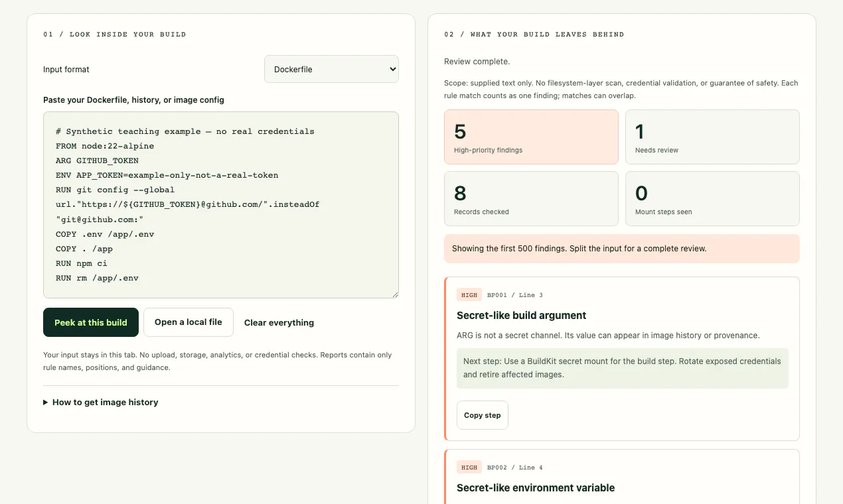The height and width of the screenshot is (504, 843).
Task: Click the 'BP002 / Line 4' label
Action: pyautogui.click(x=515, y=468)
